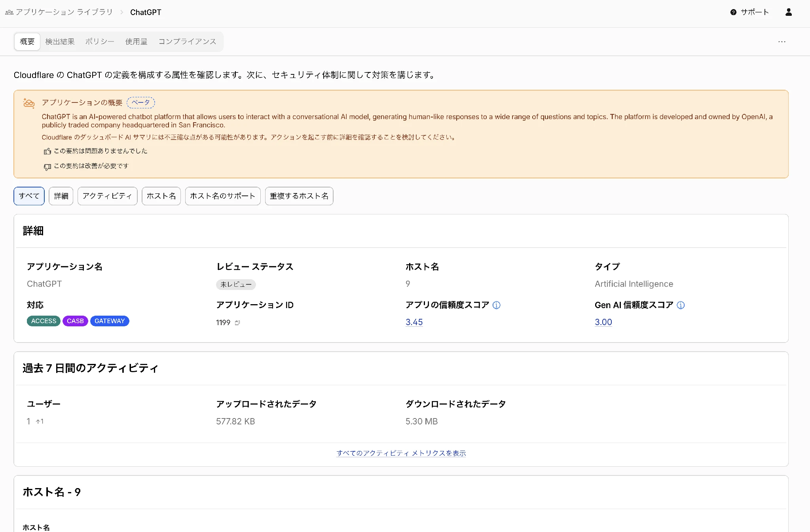Open the app confidence score 3.45 link
The image size is (810, 532).
click(414, 322)
